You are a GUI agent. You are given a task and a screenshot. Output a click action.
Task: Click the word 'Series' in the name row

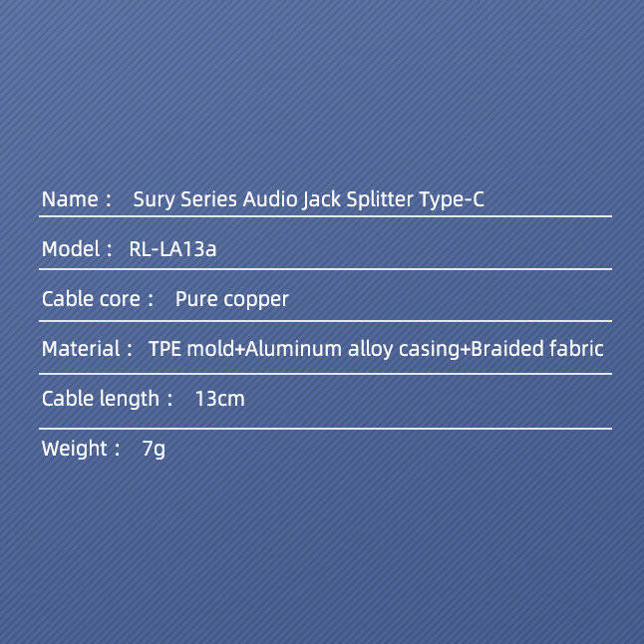pyautogui.click(x=208, y=199)
